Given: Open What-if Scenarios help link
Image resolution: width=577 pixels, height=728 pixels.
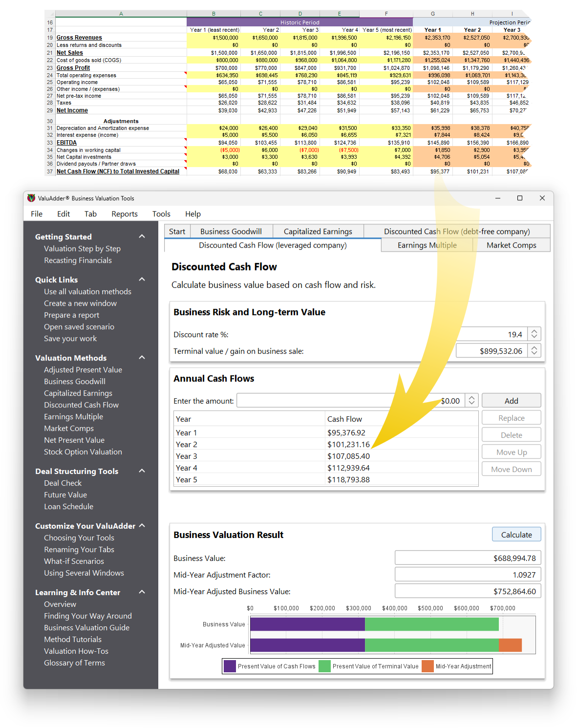Looking at the screenshot, I should click(x=74, y=561).
